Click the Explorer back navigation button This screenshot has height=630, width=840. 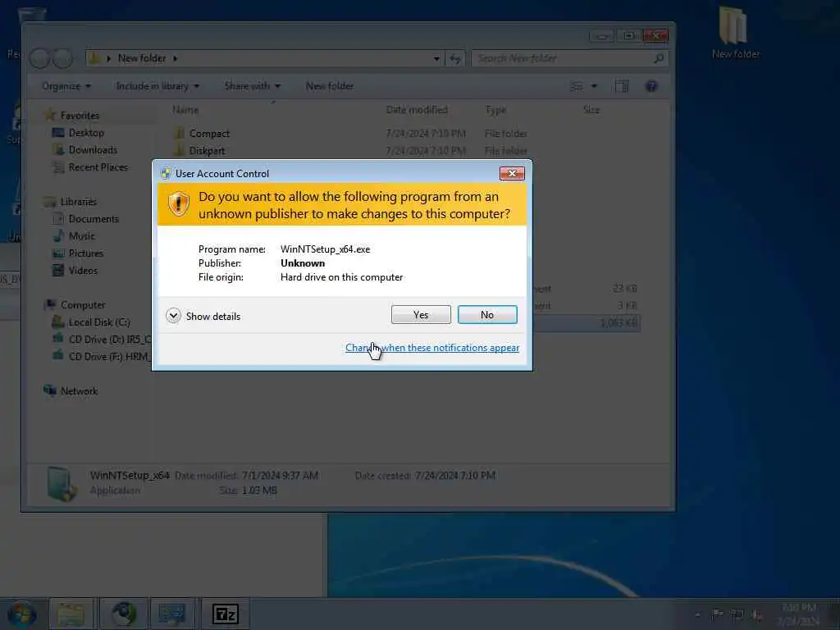pyautogui.click(x=39, y=58)
